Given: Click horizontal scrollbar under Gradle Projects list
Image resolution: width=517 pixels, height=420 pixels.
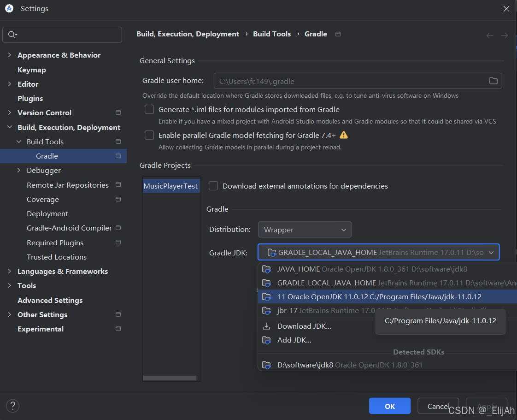Looking at the screenshot, I should click(x=170, y=378).
